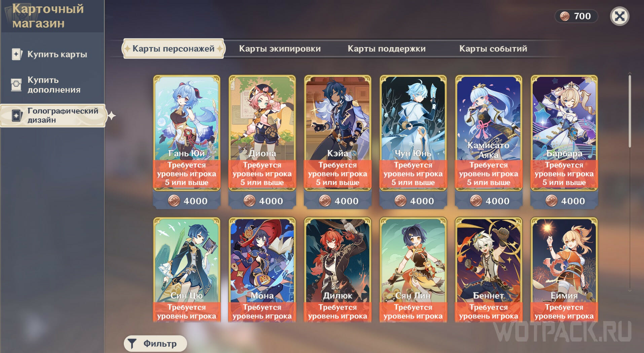
Task: Click the coin icon next to 700
Action: (x=565, y=16)
